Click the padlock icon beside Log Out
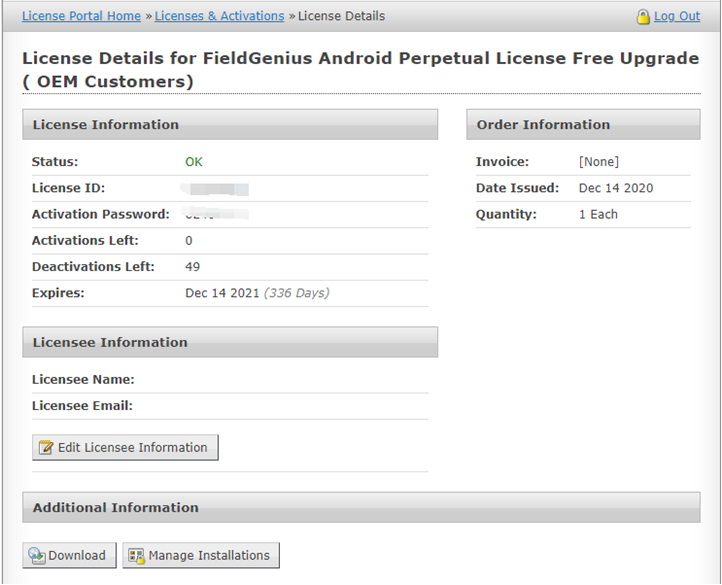The image size is (722, 585). (643, 17)
